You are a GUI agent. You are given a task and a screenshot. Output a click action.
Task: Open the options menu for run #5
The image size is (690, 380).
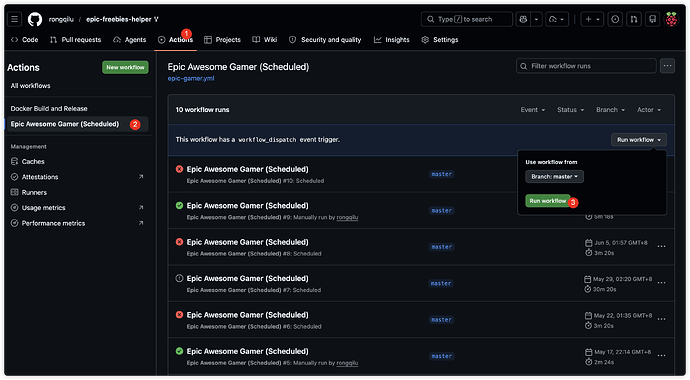[661, 356]
